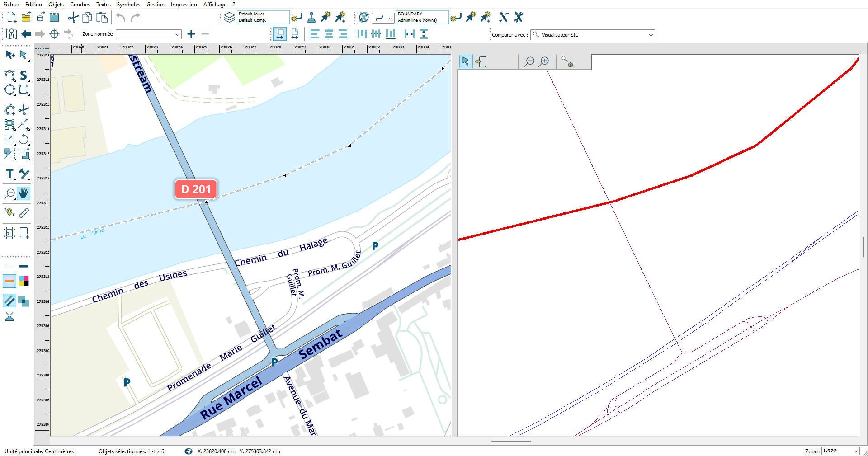This screenshot has width=868, height=456.
Task: Toggle the hand pan tool
Action: 24,194
